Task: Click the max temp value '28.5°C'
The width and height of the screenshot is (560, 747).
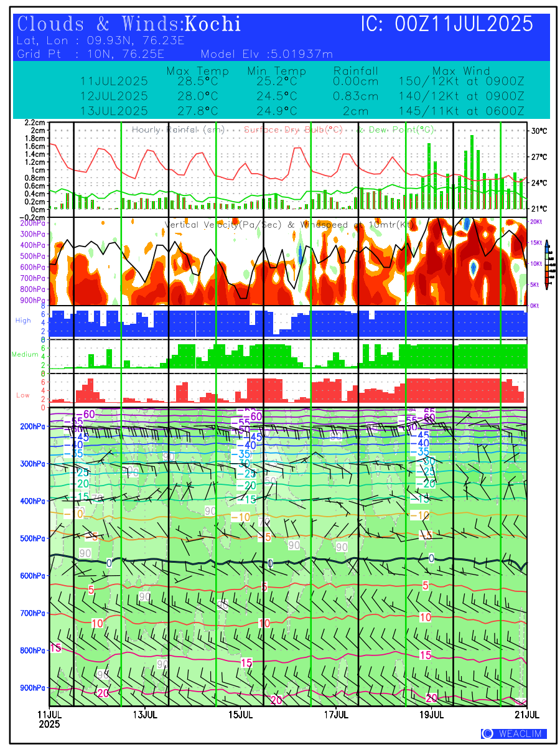Action: (x=197, y=82)
